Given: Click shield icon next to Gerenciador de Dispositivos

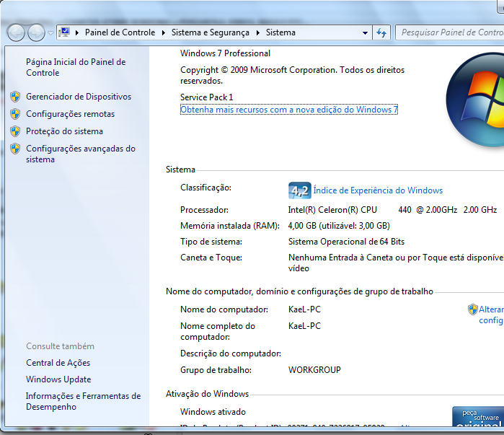Looking at the screenshot, I should (15, 97).
